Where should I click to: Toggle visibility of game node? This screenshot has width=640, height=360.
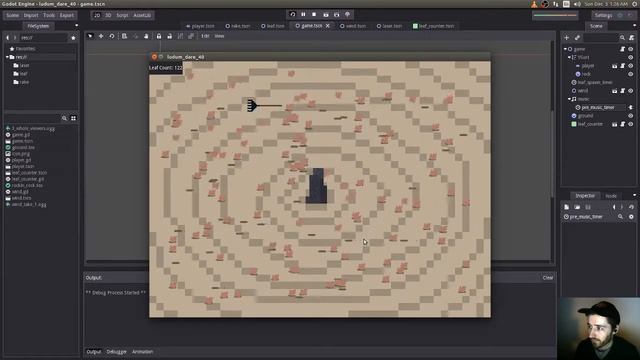[631, 49]
